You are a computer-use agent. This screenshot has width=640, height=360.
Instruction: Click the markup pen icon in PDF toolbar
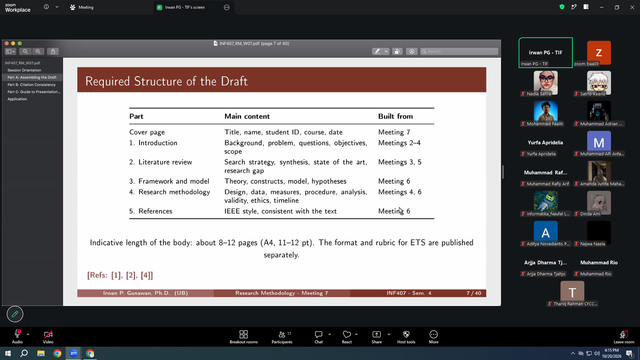377,51
